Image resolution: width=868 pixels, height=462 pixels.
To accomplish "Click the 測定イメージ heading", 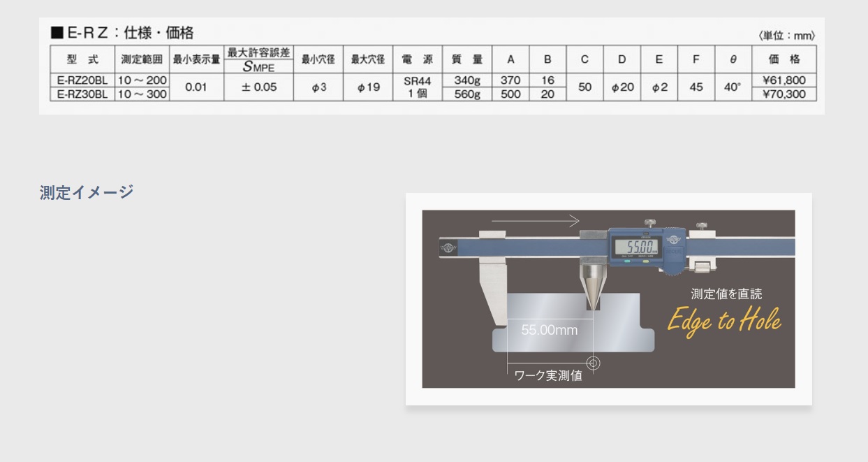I will click(87, 193).
